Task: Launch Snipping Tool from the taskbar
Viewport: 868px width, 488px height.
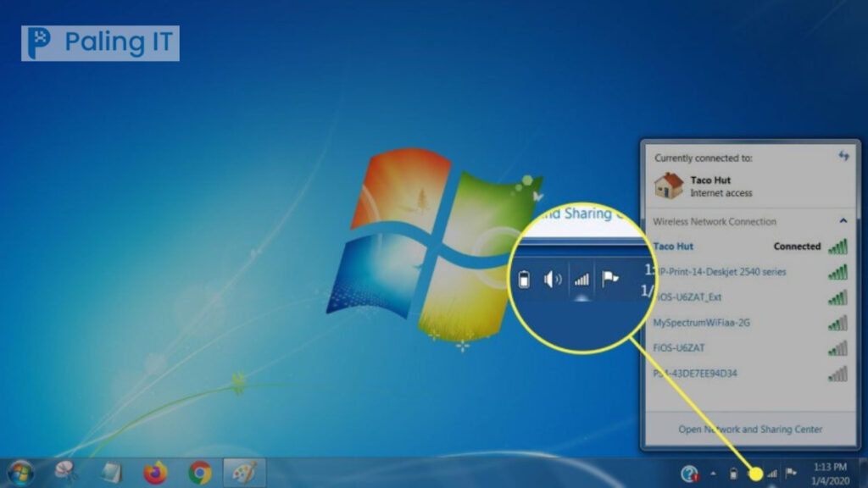Action: 66,473
